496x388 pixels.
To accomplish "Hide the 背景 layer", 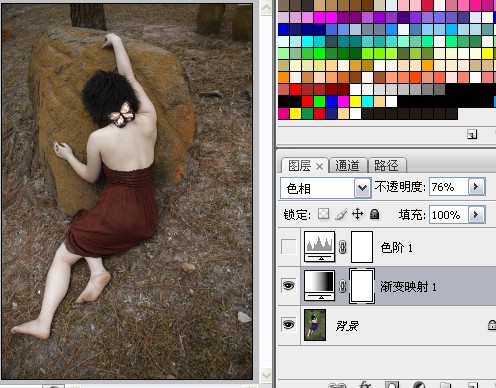I will 289,324.
